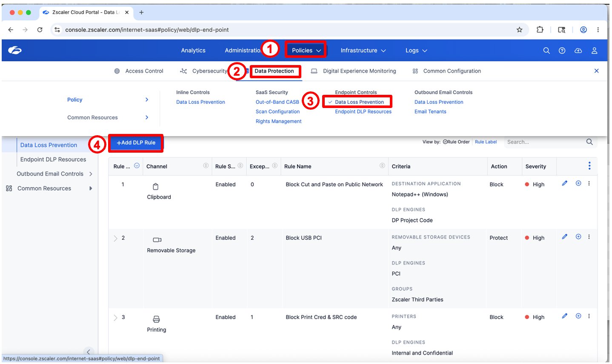612x364 pixels.
Task: Select Endpoint DLP Resources in left sidebar
Action: click(x=53, y=159)
